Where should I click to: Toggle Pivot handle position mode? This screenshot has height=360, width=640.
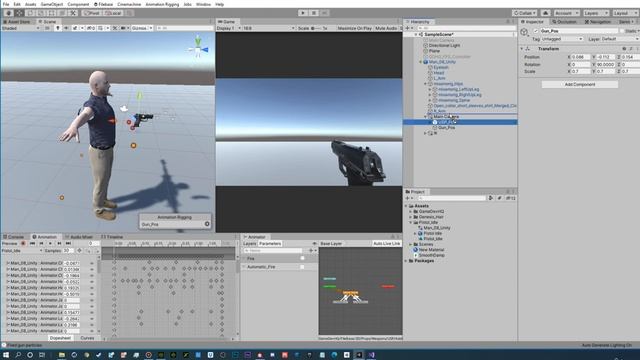pos(92,13)
